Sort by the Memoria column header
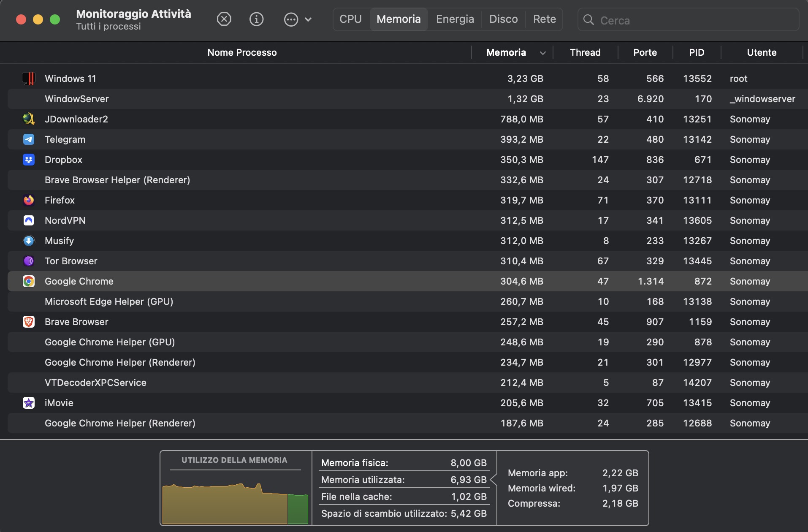The image size is (808, 532). [506, 52]
